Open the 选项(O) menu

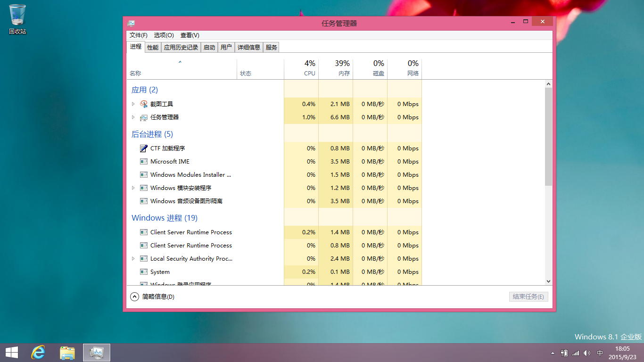tap(164, 35)
